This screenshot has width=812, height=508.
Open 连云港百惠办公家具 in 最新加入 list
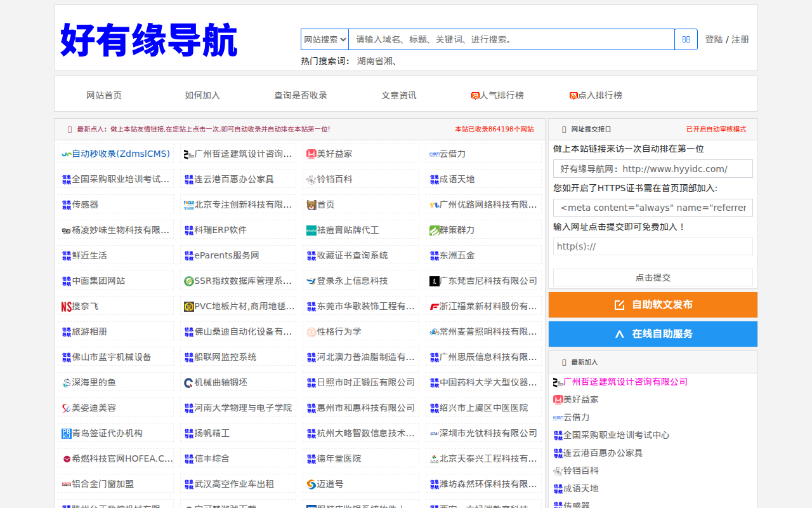603,453
